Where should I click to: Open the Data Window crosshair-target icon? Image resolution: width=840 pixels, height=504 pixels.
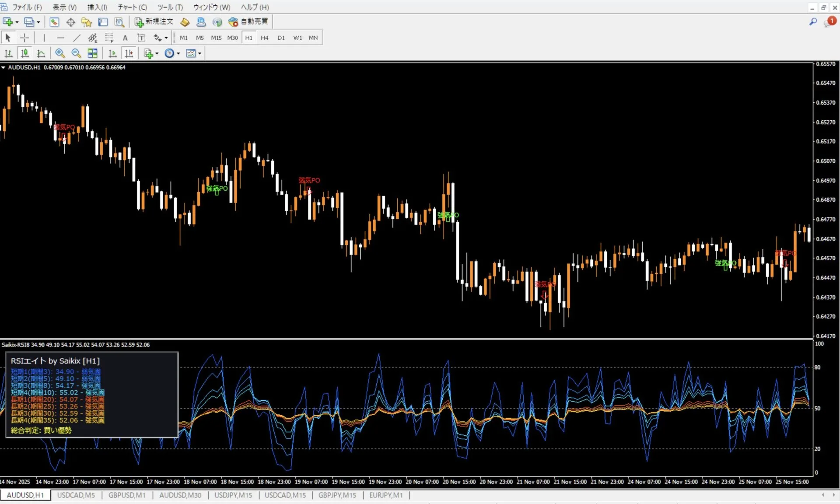click(70, 22)
